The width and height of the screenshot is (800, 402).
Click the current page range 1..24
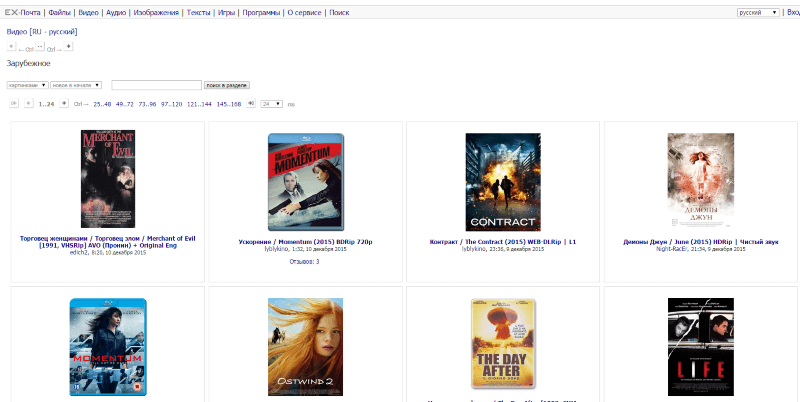click(x=46, y=104)
